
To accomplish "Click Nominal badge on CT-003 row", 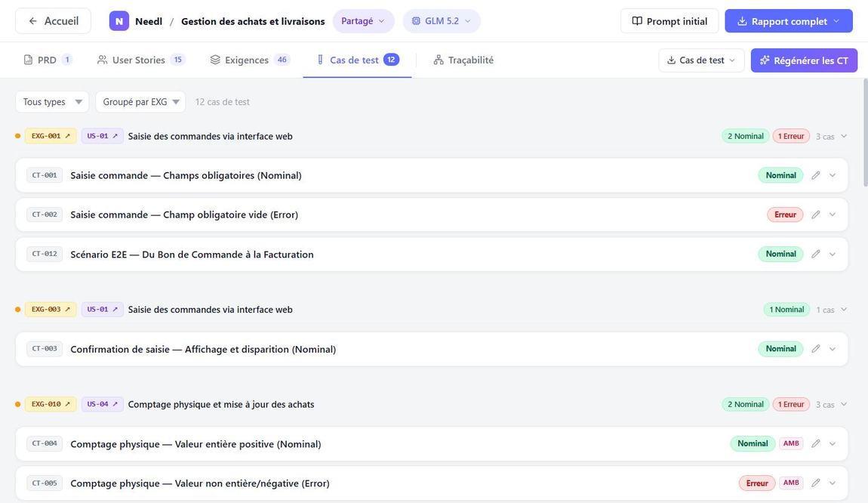I will click(780, 349).
